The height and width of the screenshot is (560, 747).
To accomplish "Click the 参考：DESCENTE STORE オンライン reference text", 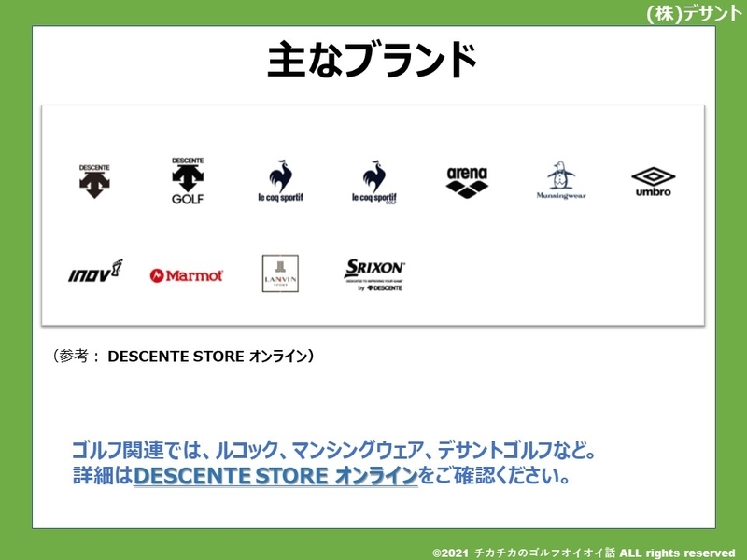I will tap(182, 357).
